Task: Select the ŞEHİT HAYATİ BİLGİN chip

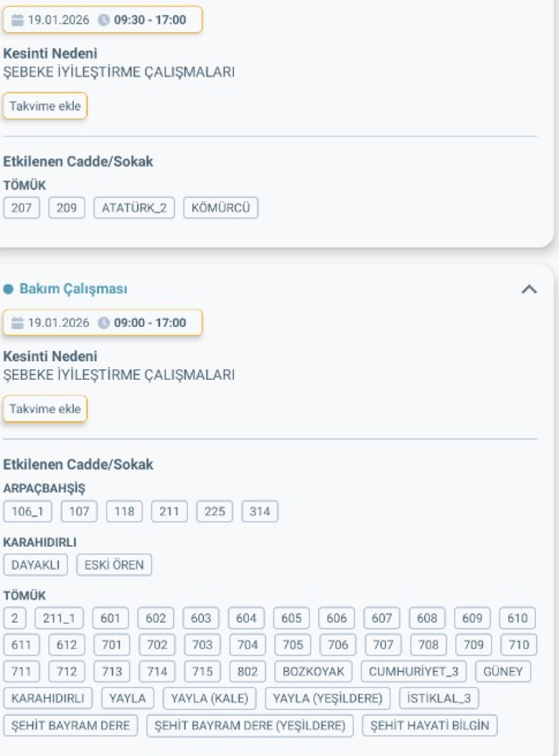Action: click(429, 725)
